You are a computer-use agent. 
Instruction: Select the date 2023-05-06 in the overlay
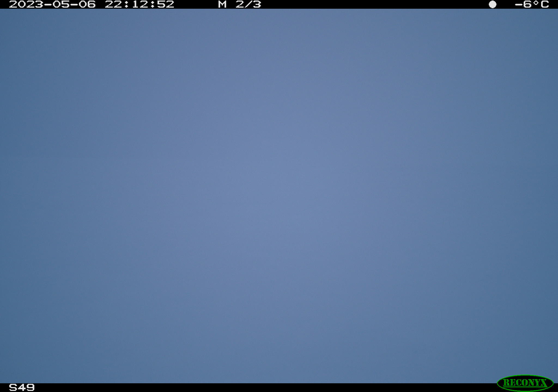(x=52, y=4)
